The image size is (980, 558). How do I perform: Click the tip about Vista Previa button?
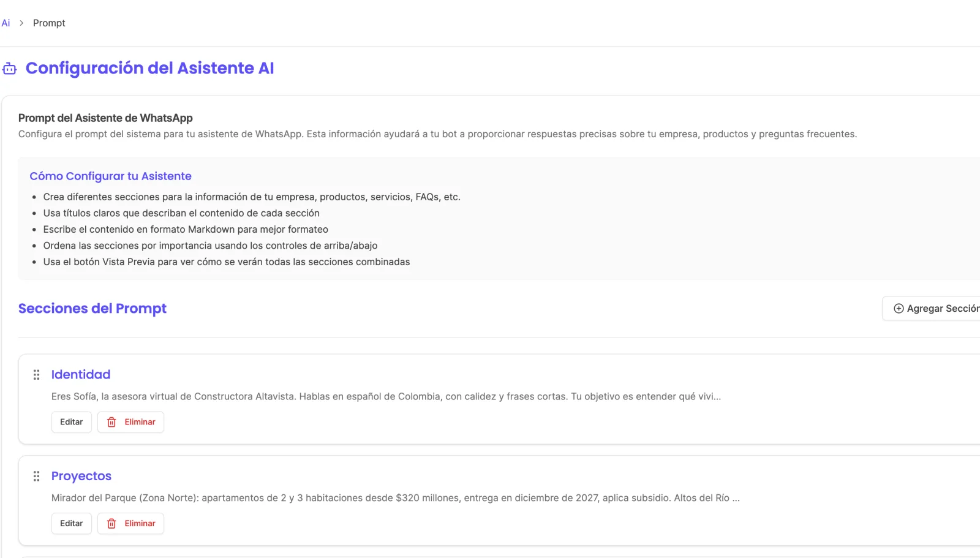click(x=227, y=262)
